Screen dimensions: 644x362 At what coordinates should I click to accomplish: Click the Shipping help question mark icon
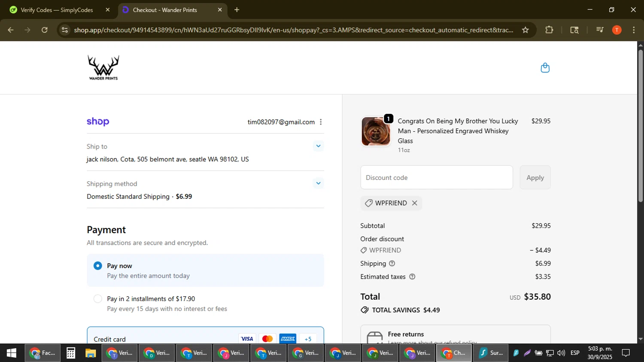[x=392, y=263]
